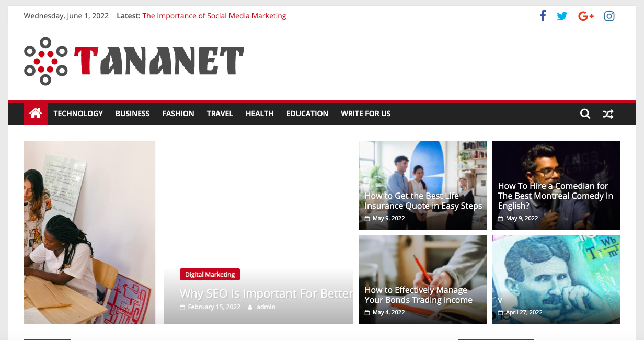Open the Twitter bird icon

click(x=562, y=16)
